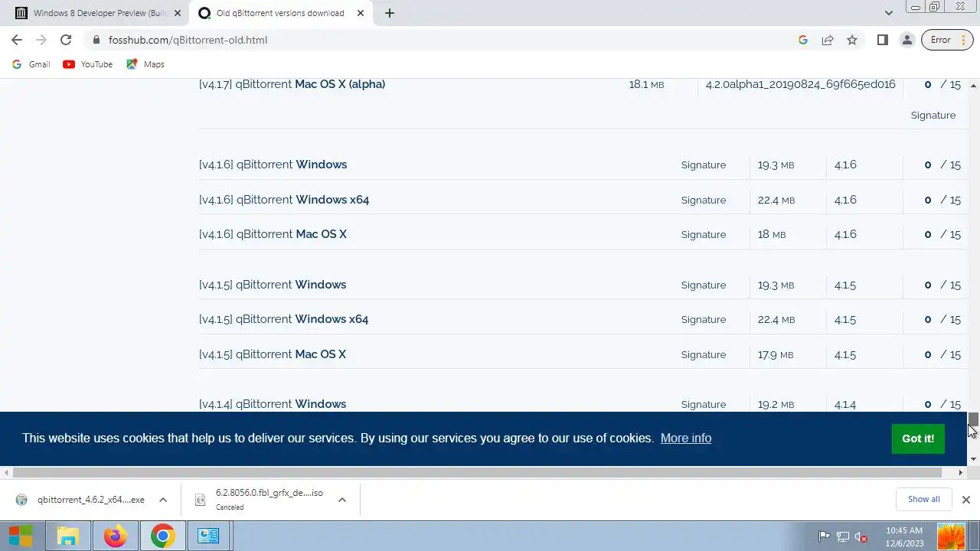Download v4.1.6 qBittorrent Windows x64
This screenshot has width=980, height=551.
[284, 200]
